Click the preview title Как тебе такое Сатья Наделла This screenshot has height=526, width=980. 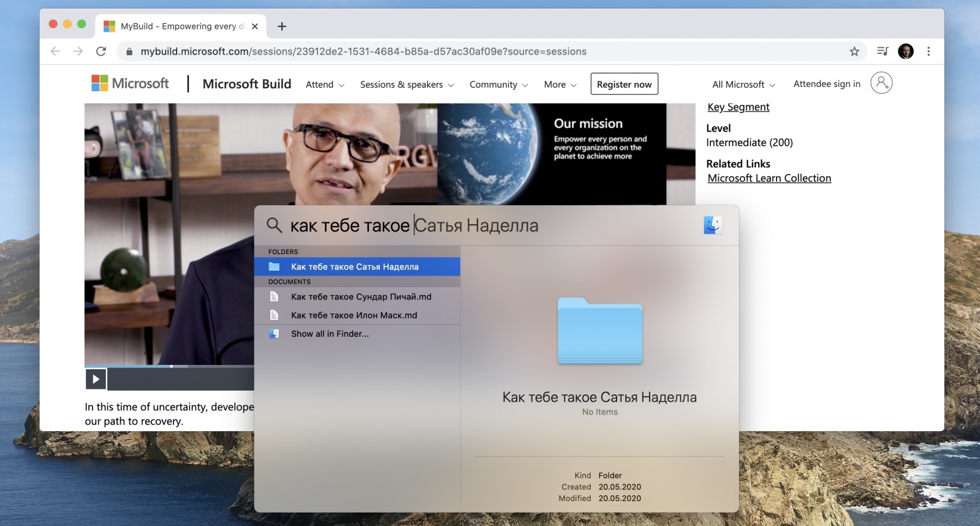[x=599, y=397]
